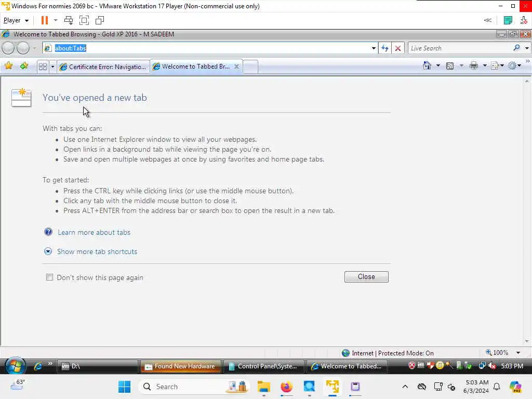Enter VMware full screen mode
This screenshot has width=532, height=399.
84,20
